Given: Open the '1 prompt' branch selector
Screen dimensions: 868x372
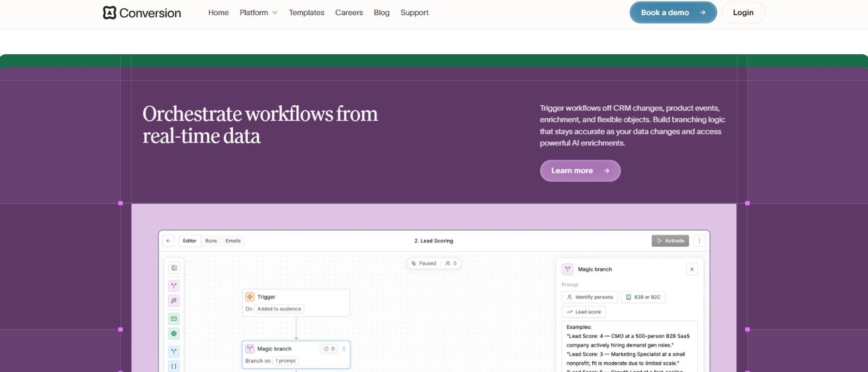Looking at the screenshot, I should click(285, 361).
